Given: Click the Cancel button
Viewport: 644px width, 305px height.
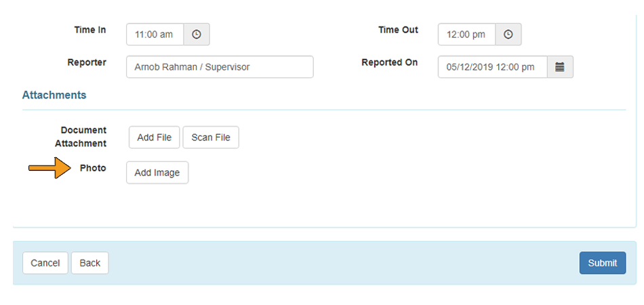Looking at the screenshot, I should pyautogui.click(x=45, y=263).
